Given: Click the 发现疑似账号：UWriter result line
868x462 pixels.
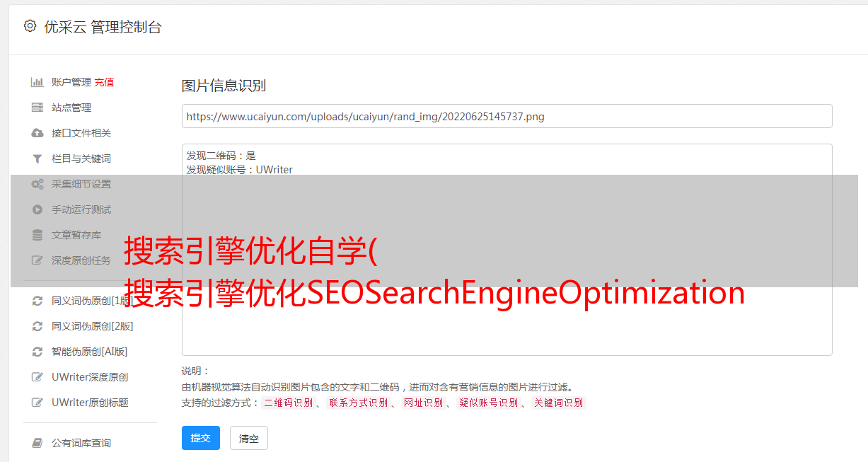Looking at the screenshot, I should (239, 170).
